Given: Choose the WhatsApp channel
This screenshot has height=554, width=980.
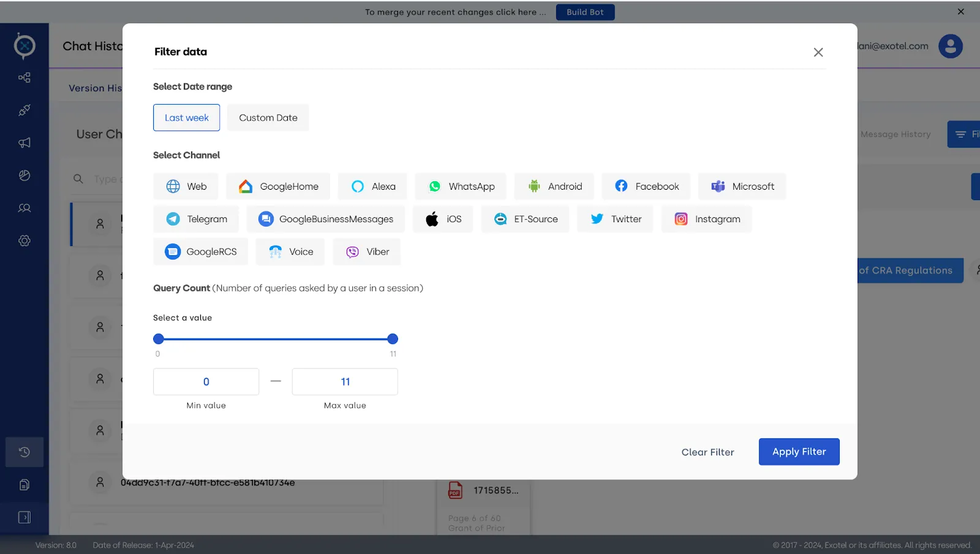Looking at the screenshot, I should 461,186.
